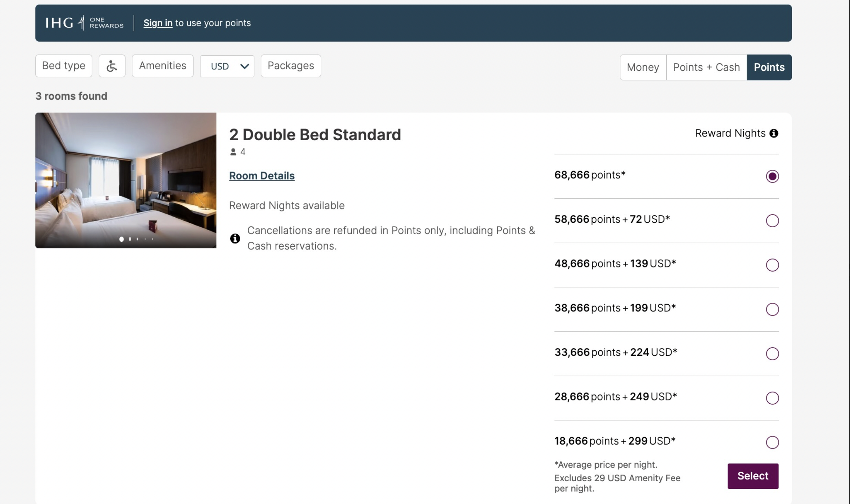This screenshot has width=850, height=504.
Task: Click the guest occupancy person icon
Action: [x=233, y=152]
